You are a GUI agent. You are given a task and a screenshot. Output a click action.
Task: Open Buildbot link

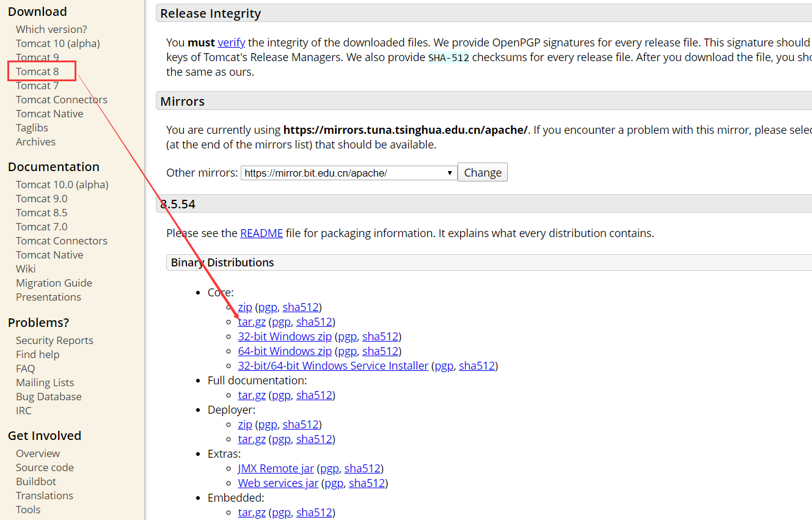pos(36,482)
